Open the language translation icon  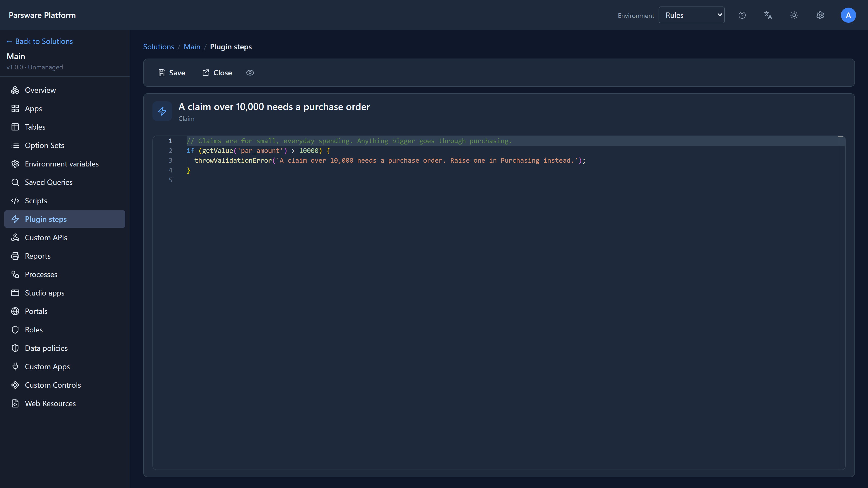[768, 15]
